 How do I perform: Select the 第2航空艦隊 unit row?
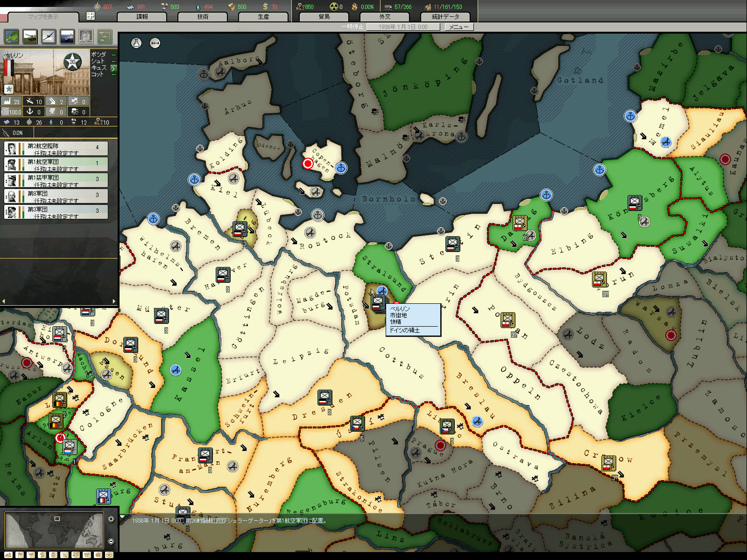[56, 148]
